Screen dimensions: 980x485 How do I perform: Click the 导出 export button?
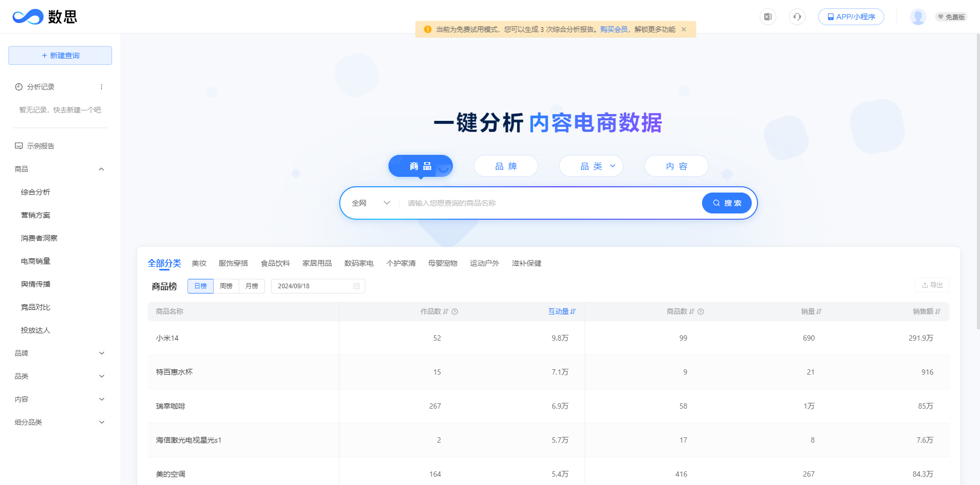coord(932,285)
